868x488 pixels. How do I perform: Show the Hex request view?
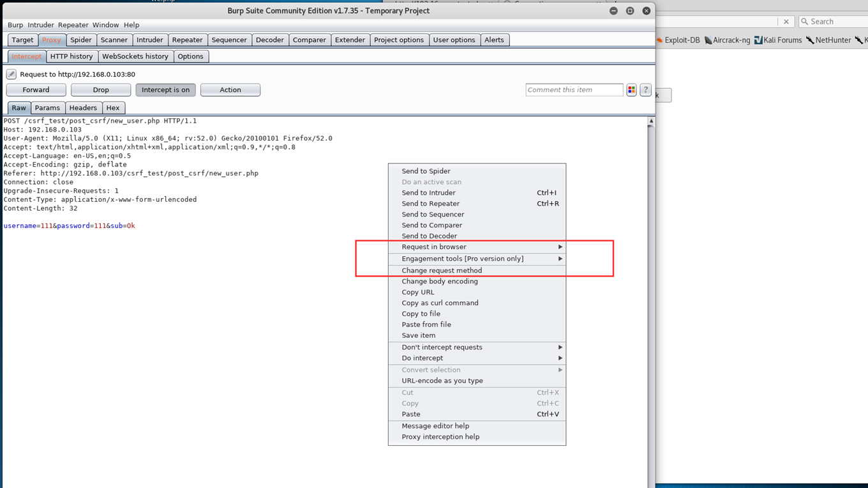(x=113, y=108)
